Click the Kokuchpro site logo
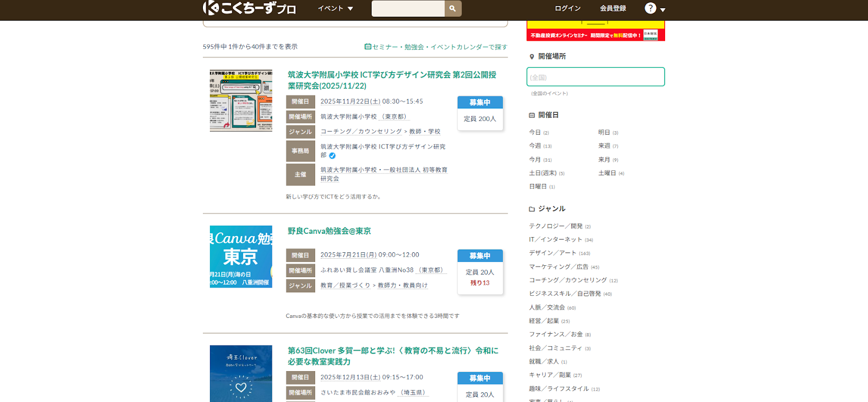This screenshot has height=402, width=868. tap(249, 8)
